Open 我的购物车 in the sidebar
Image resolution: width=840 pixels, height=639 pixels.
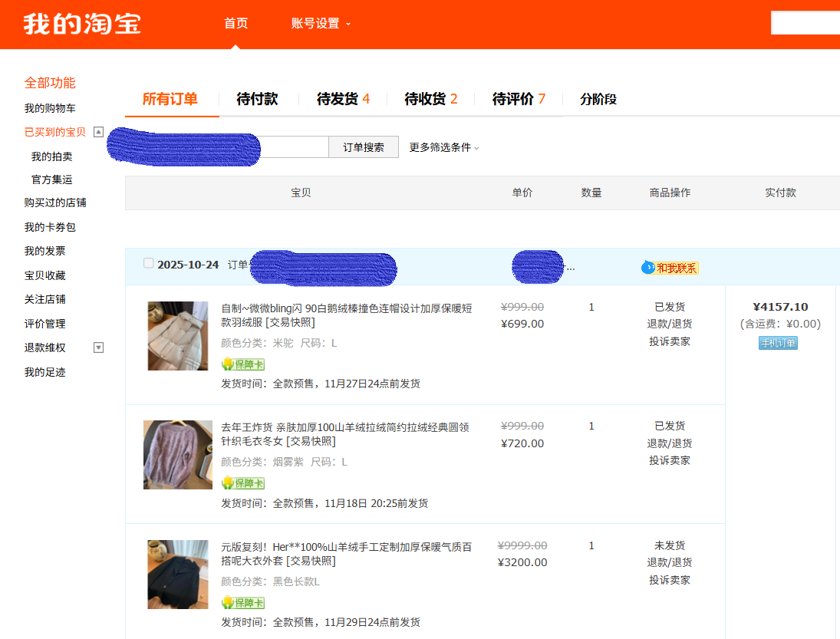[50, 108]
